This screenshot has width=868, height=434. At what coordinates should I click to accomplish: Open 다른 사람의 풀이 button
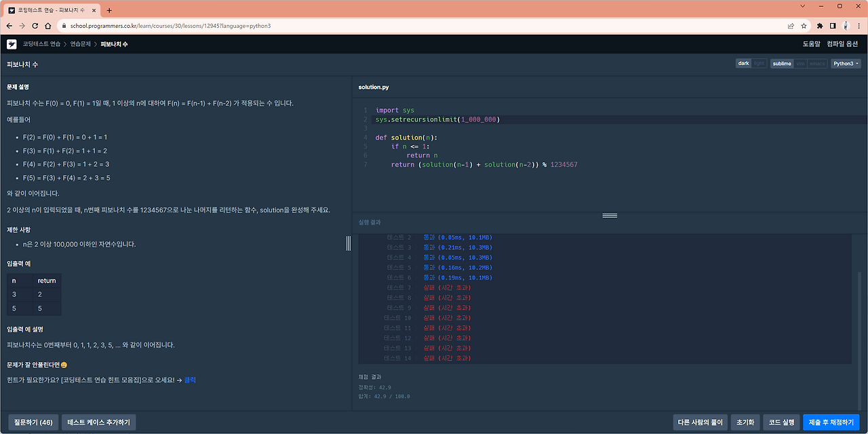pyautogui.click(x=701, y=422)
